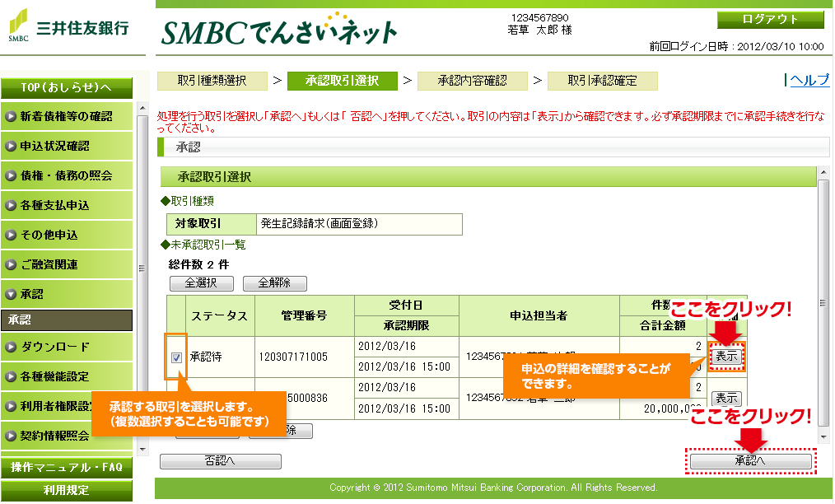Viewport: 835px width, 504px height.
Task: Click the copyright footer text
Action: coord(493,488)
